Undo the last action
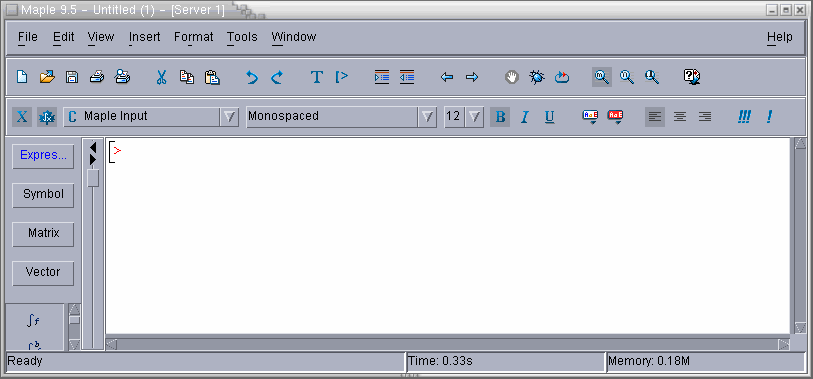 pos(252,77)
